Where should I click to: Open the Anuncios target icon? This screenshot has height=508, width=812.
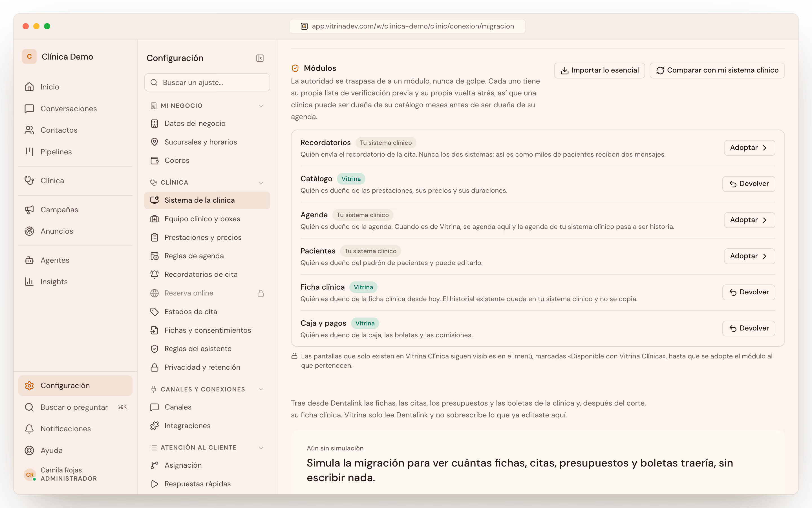(x=29, y=231)
